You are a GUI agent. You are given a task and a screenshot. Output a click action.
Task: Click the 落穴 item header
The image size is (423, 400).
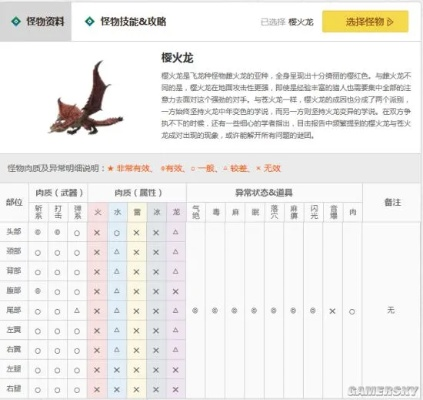[x=274, y=212]
